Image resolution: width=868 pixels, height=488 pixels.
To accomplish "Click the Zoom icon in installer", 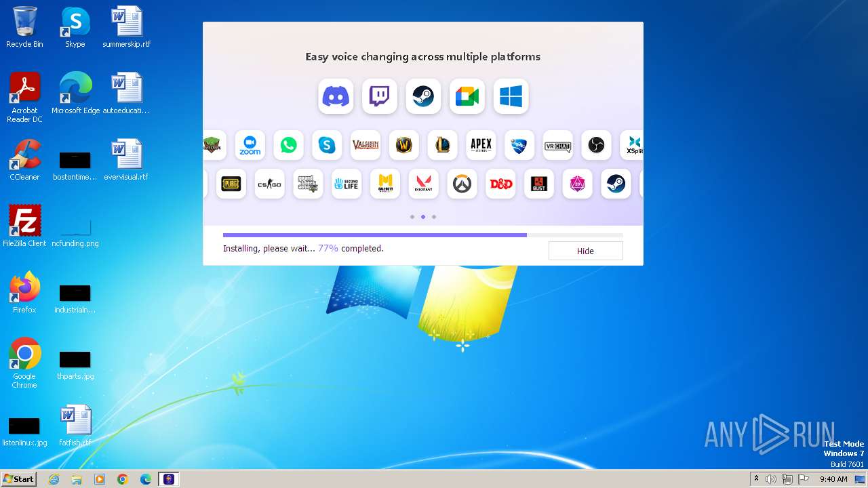I will pyautogui.click(x=250, y=145).
